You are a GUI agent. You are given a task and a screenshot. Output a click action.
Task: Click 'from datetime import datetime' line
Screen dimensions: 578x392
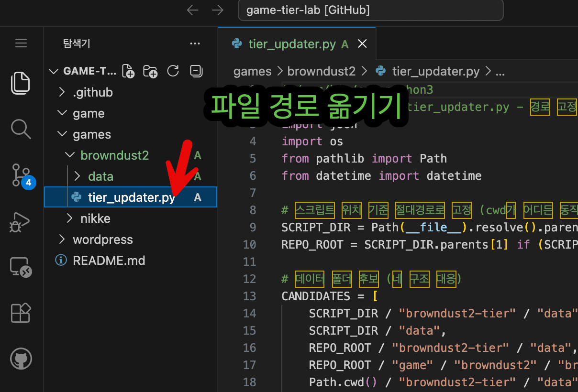coord(381,175)
